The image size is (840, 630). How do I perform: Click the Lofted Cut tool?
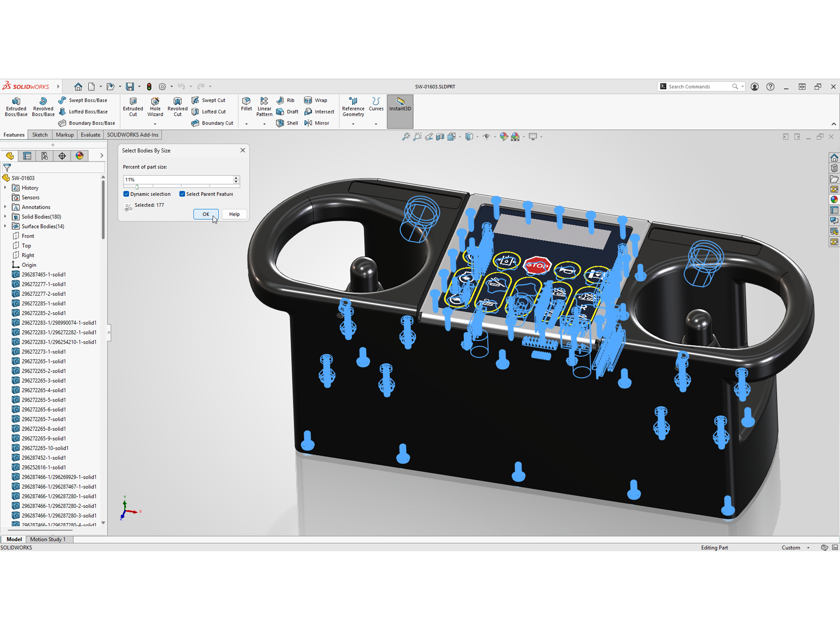click(209, 112)
